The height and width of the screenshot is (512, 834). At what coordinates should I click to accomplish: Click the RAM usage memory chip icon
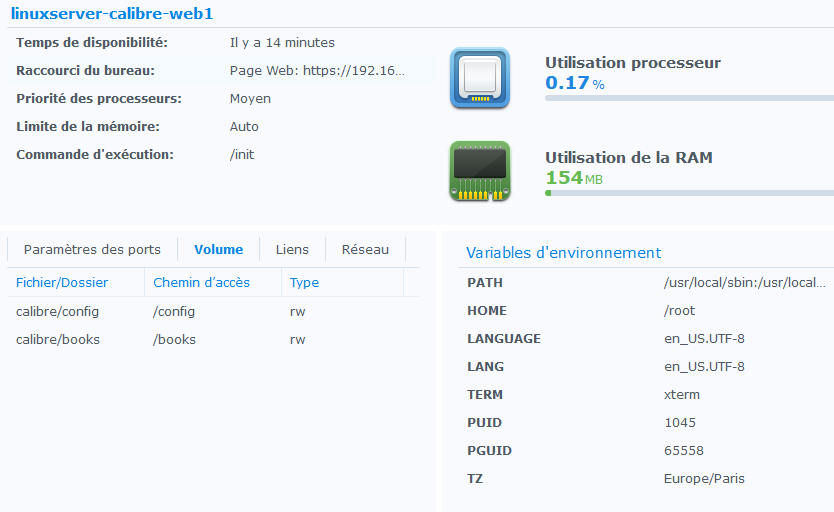[x=480, y=171]
